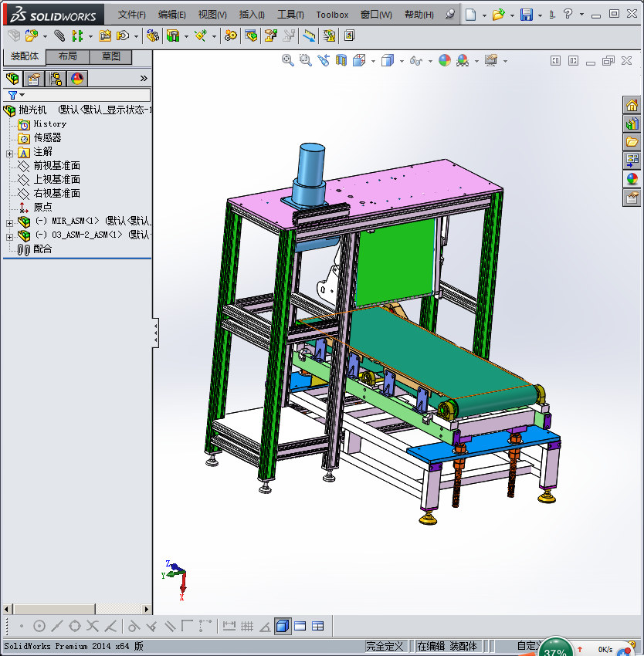Open the Hide/Show Items dropdown arrow
Screen dimensions: 644x656
[430, 61]
